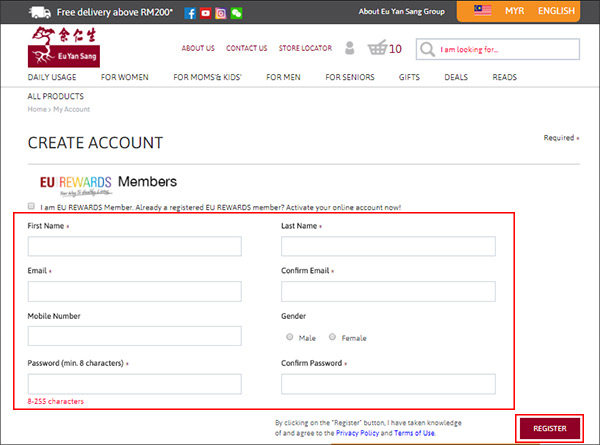Click the cart item count 10
Image resolution: width=600 pixels, height=445 pixels.
pyautogui.click(x=395, y=49)
